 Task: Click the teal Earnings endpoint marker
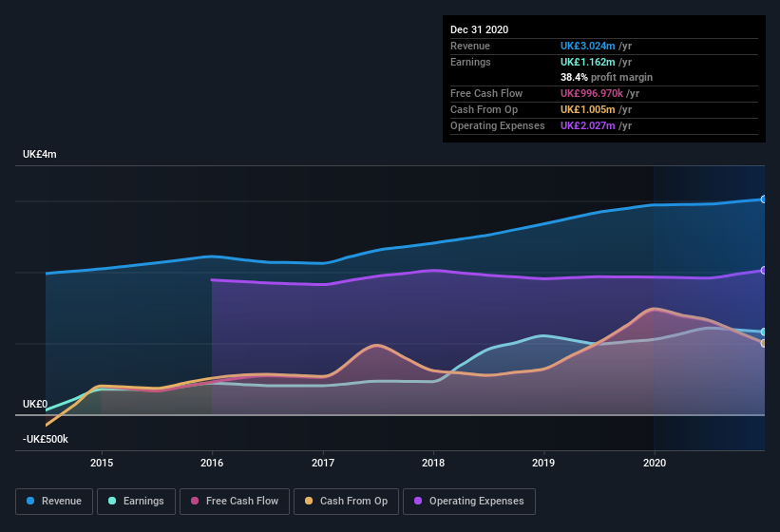click(x=764, y=332)
